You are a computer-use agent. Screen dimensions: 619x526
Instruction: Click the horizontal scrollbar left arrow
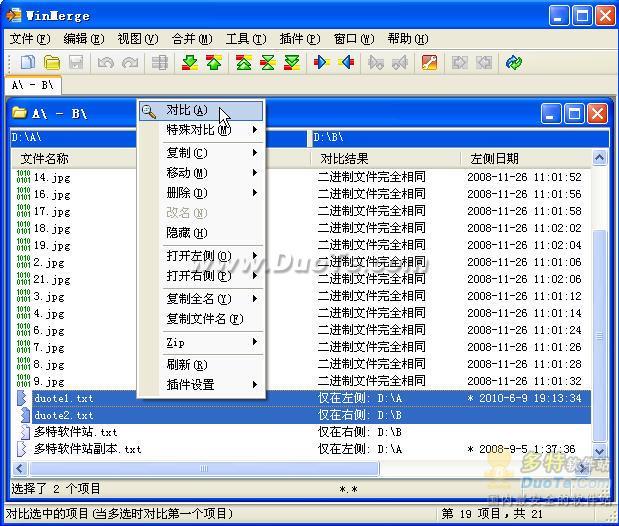(20, 469)
